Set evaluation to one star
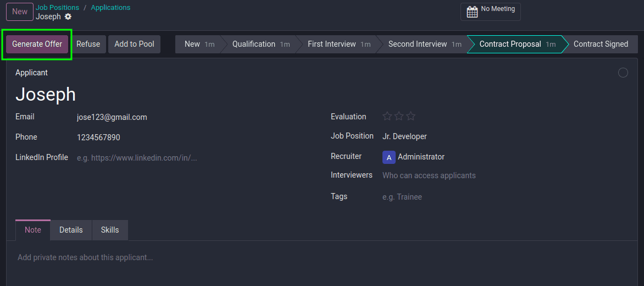The width and height of the screenshot is (644, 286). (x=387, y=117)
